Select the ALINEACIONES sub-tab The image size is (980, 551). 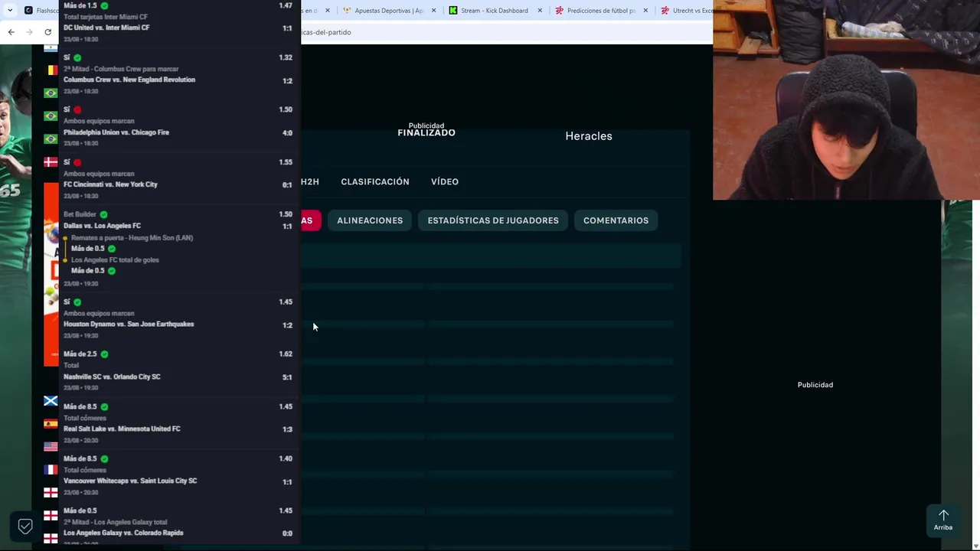click(370, 220)
